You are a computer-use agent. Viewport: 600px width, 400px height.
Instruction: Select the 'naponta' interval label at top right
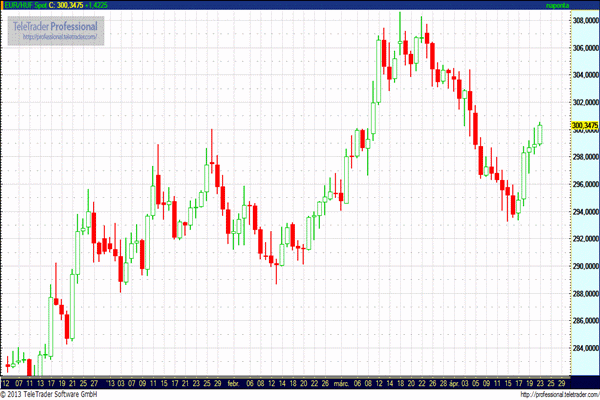tap(559, 5)
